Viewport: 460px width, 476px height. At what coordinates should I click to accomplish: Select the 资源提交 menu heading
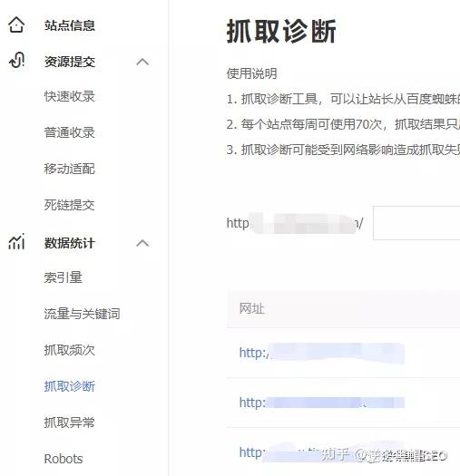click(x=70, y=62)
